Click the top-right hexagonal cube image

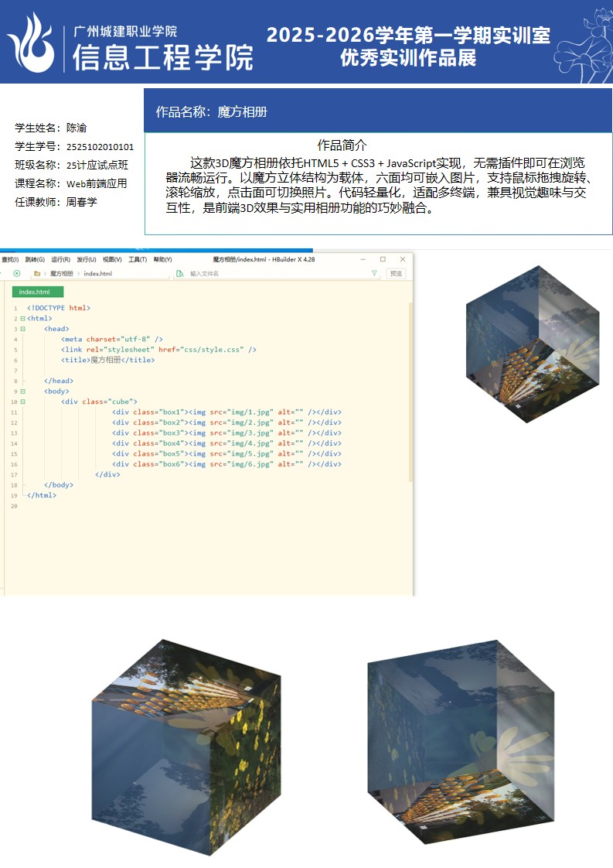(x=532, y=344)
